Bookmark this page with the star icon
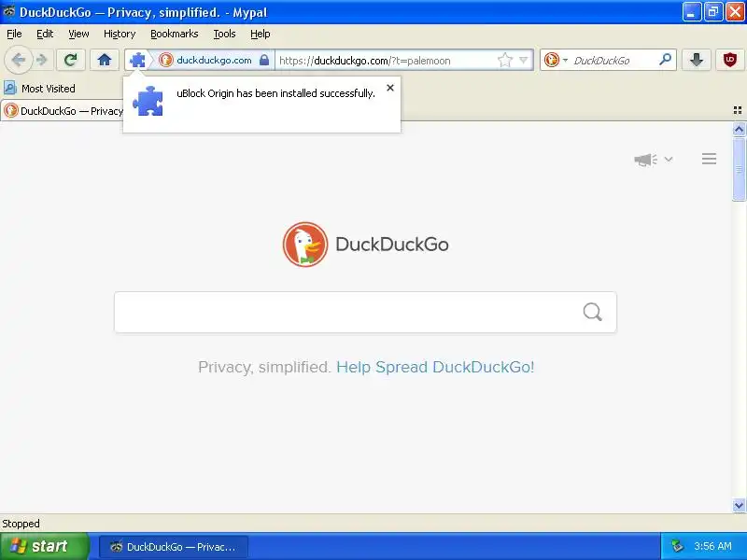Viewport: 747px width, 560px height. pyautogui.click(x=505, y=60)
